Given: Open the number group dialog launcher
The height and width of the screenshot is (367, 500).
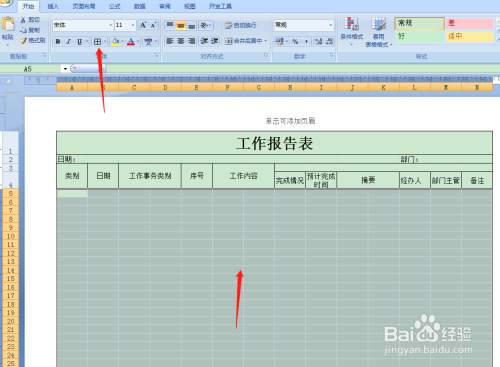Looking at the screenshot, I should click(332, 55).
